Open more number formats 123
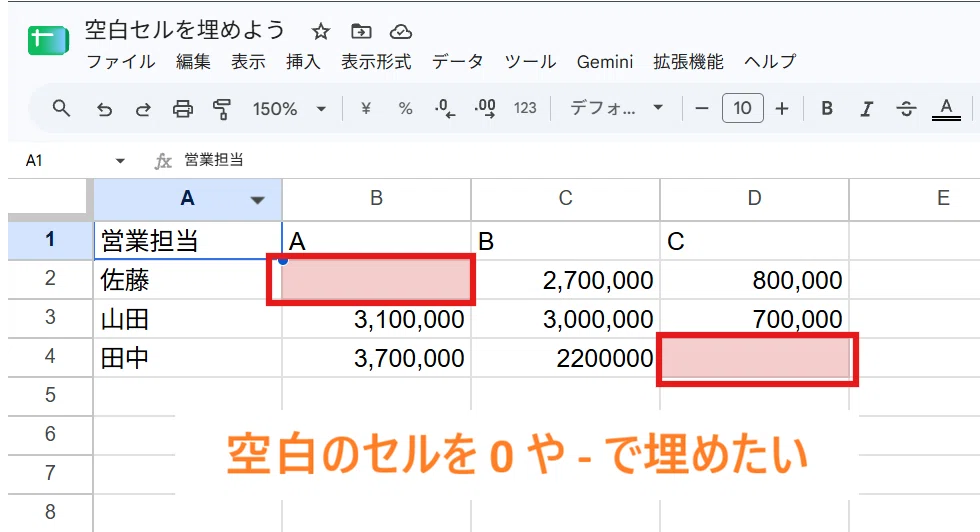980x532 pixels. (525, 109)
